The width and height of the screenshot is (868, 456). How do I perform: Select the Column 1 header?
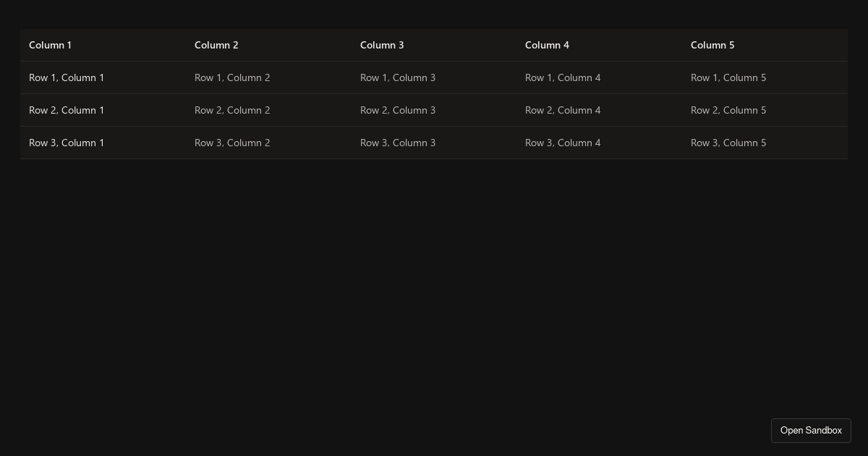pos(51,45)
